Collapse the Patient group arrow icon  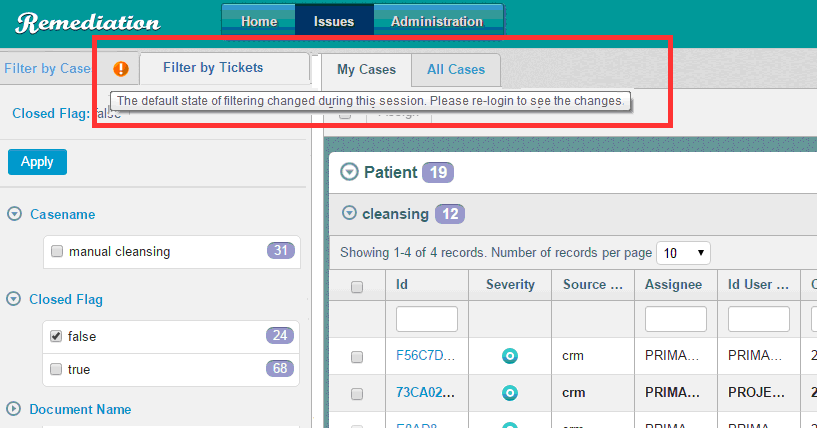point(349,172)
